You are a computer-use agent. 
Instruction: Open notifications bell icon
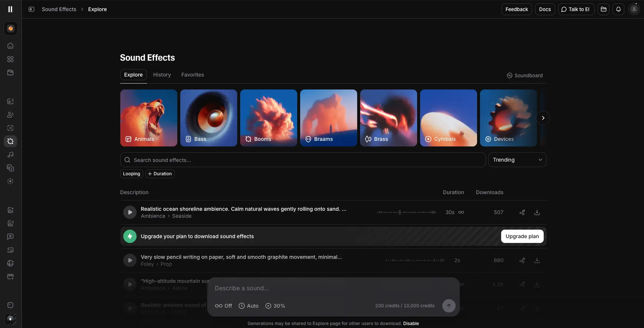(618, 9)
